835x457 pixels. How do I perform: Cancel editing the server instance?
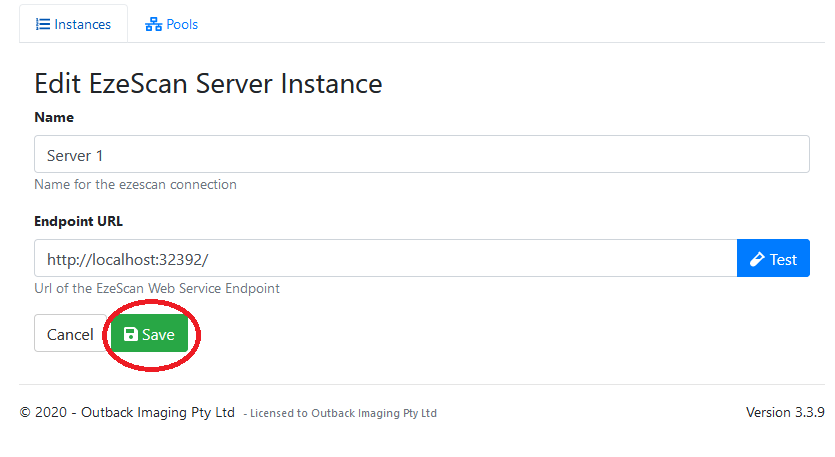[x=70, y=334]
